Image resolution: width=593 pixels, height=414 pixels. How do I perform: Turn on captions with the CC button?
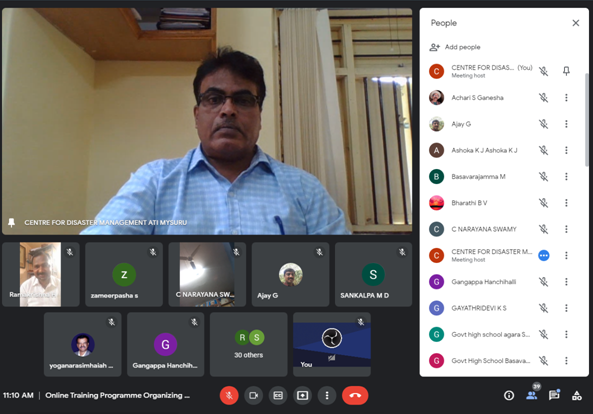pyautogui.click(x=278, y=395)
